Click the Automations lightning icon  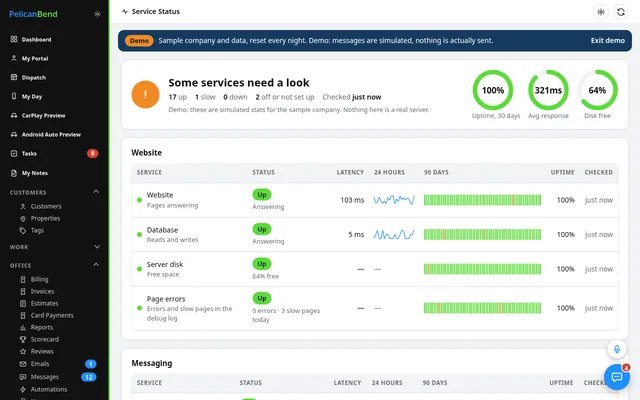pyautogui.click(x=23, y=389)
